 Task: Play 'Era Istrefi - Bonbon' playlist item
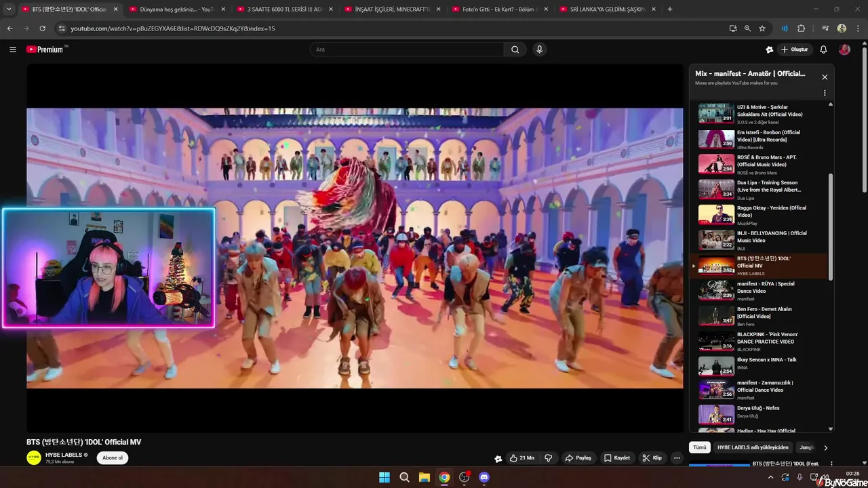761,139
